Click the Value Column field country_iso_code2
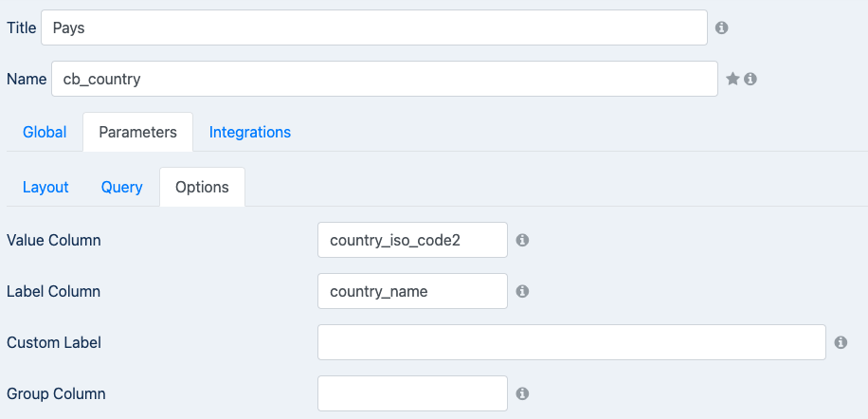Viewport: 868px width, 419px height. click(x=412, y=240)
